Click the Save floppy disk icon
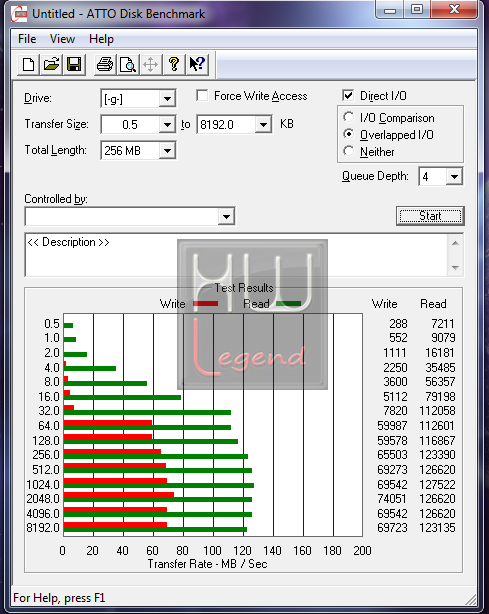This screenshot has width=489, height=614. tap(74, 64)
